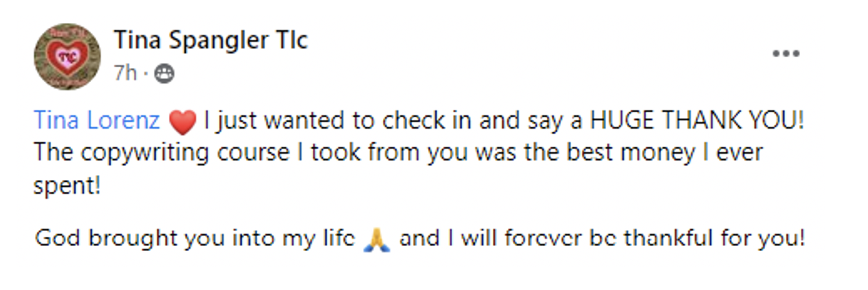The width and height of the screenshot is (868, 290).
Task: Open Tina Spangler Tlc's profile picture
Action: pos(67,57)
